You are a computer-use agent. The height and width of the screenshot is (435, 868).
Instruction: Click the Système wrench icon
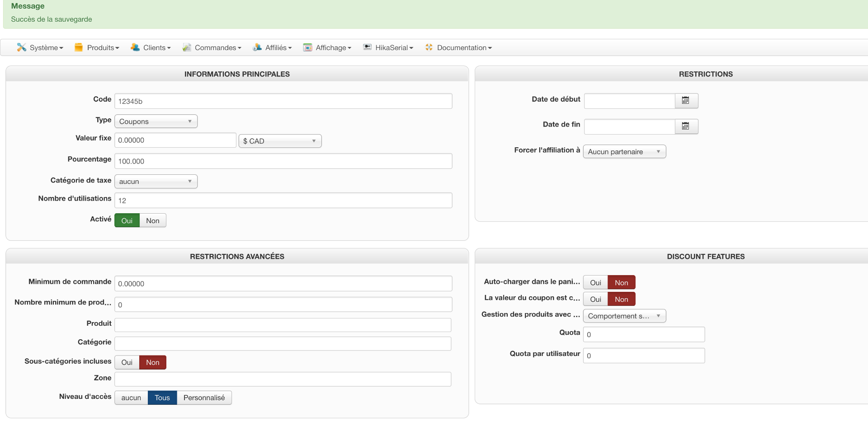click(21, 47)
